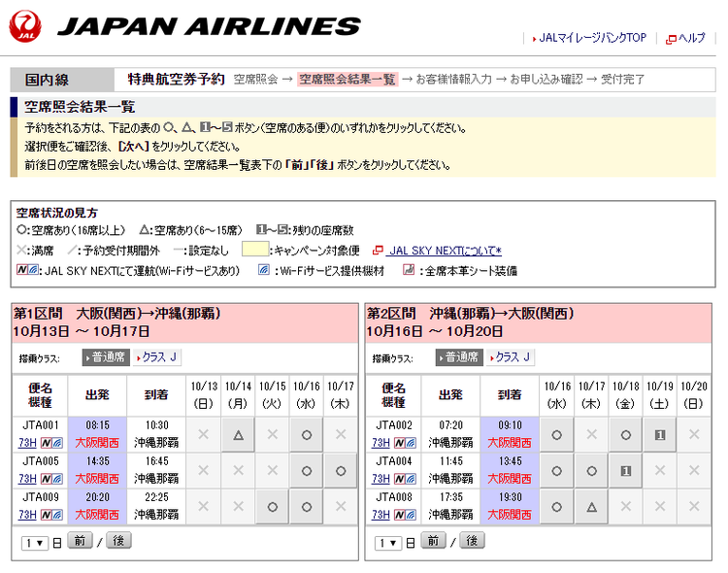Select JTA002 circle availability on 10/16
728x573 pixels.
click(557, 435)
